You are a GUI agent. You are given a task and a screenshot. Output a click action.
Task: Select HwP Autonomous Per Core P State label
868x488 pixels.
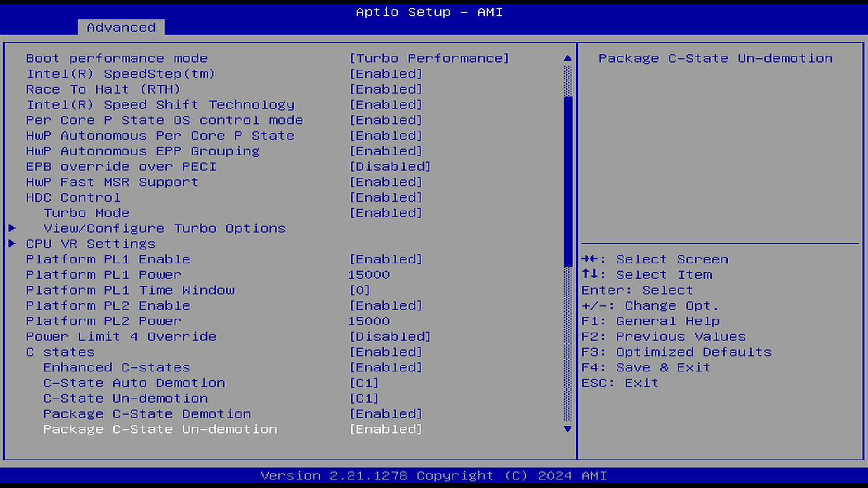point(160,136)
